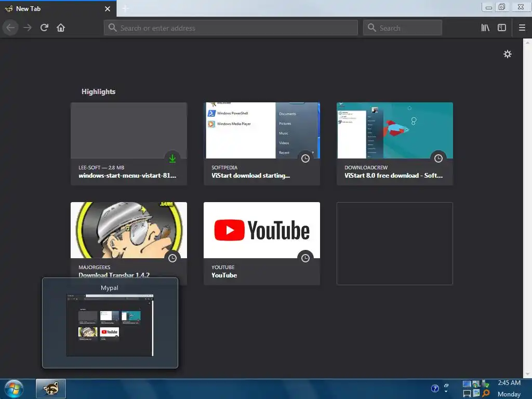This screenshot has width=532, height=399.
Task: Open New Tab preferences gear
Action: (x=507, y=54)
